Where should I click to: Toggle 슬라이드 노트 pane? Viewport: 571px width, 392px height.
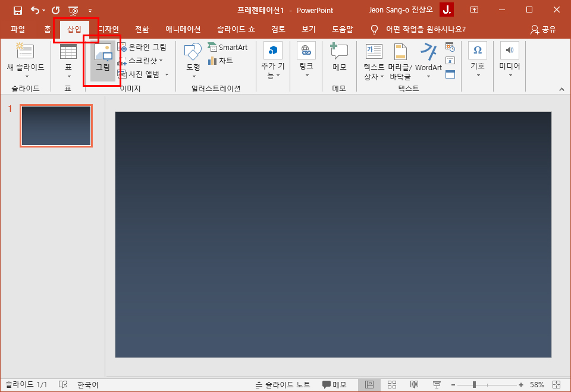pos(283,385)
